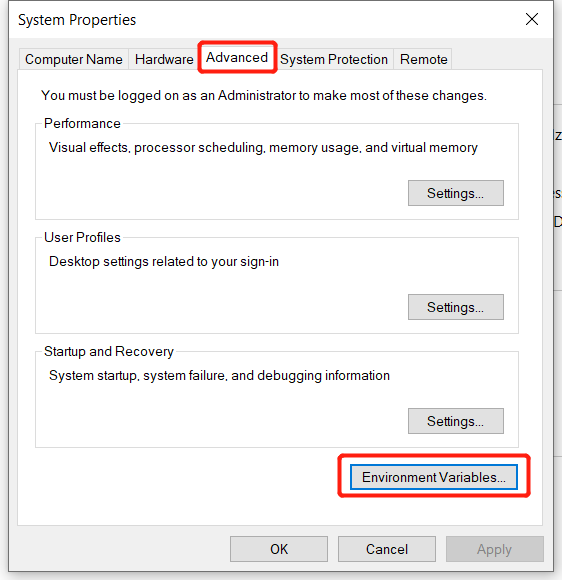This screenshot has height=580, width=562.
Task: Select the Advanced tab
Action: point(237,57)
